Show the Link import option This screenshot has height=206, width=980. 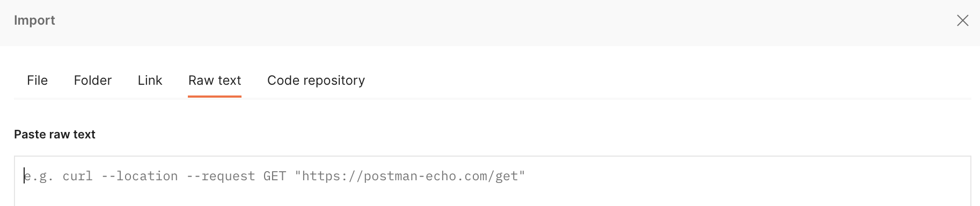(150, 80)
